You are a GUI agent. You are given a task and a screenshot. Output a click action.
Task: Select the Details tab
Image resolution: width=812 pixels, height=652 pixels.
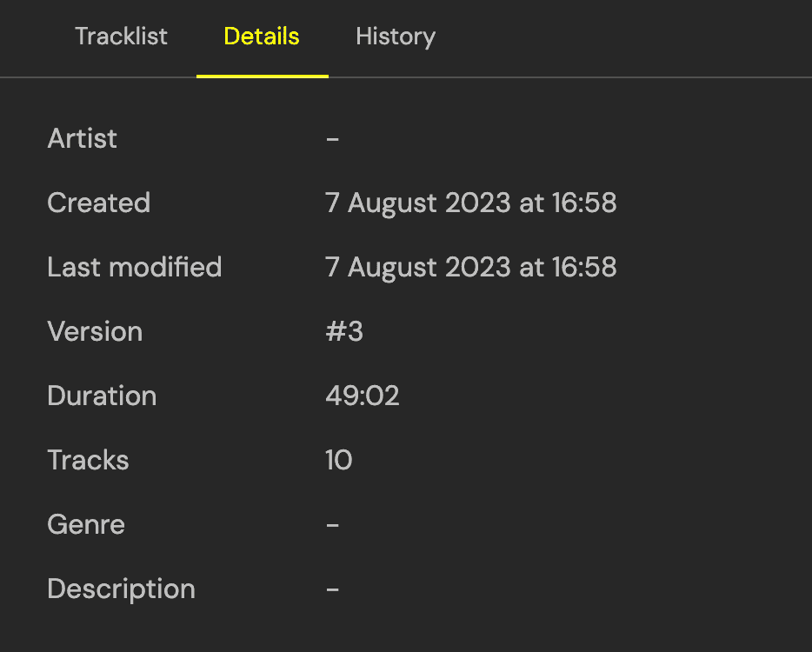[x=262, y=37]
